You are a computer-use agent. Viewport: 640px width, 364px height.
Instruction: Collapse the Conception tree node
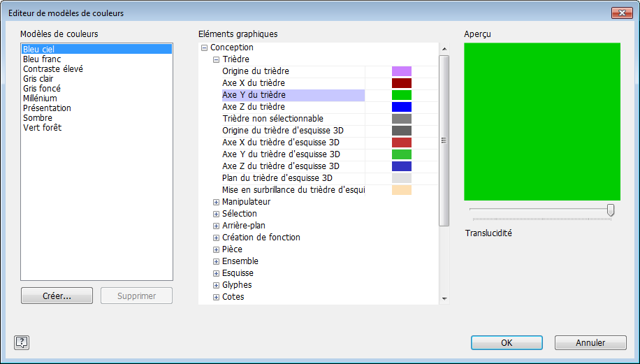tap(205, 48)
